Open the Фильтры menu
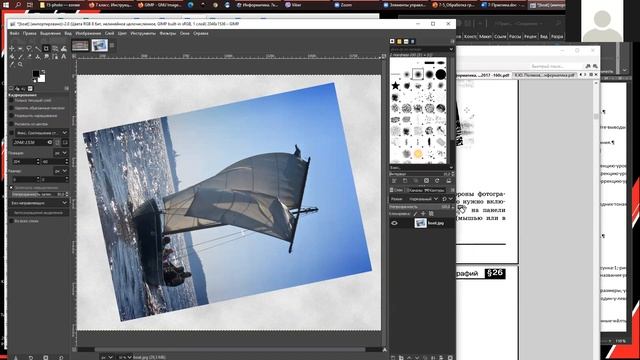Screen dimensions: 640x360 point(167,33)
